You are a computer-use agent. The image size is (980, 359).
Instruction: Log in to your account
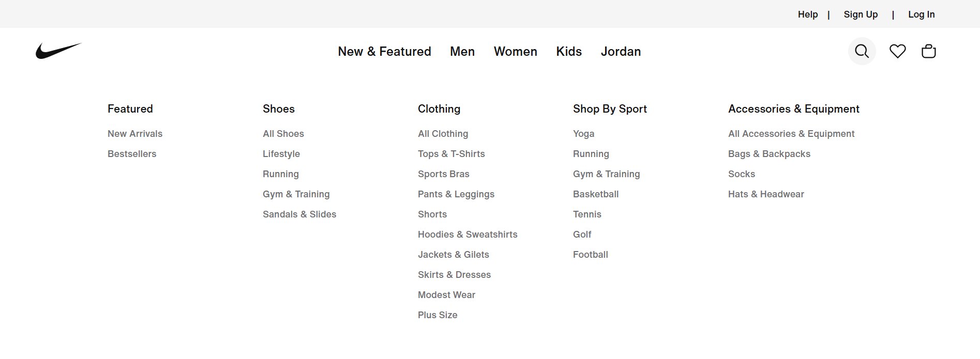tap(921, 14)
